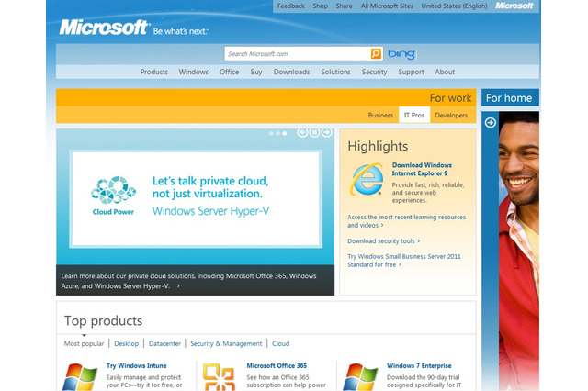
Task: Click the Microsoft logo in header
Action: click(x=103, y=28)
